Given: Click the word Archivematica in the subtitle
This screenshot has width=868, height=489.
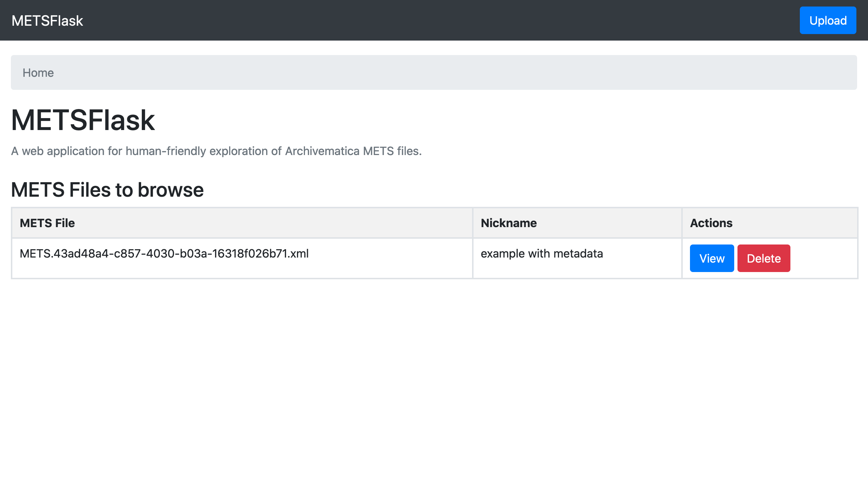Looking at the screenshot, I should click(x=322, y=151).
